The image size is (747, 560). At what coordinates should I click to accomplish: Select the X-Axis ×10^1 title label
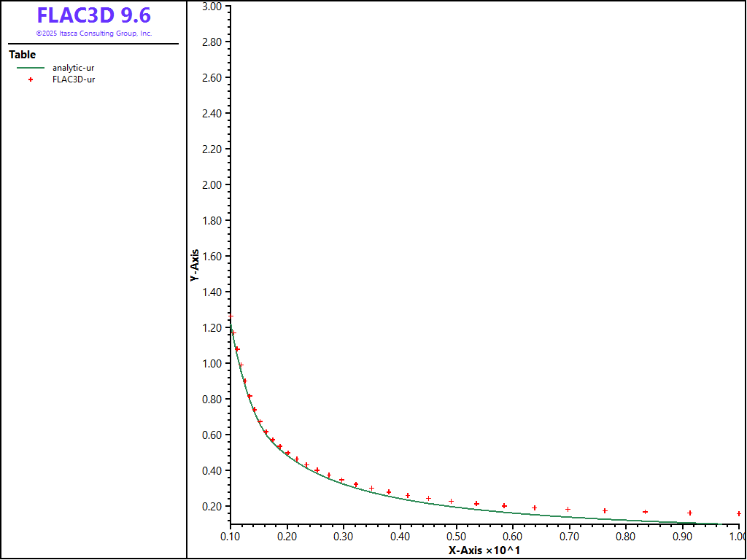[484, 550]
